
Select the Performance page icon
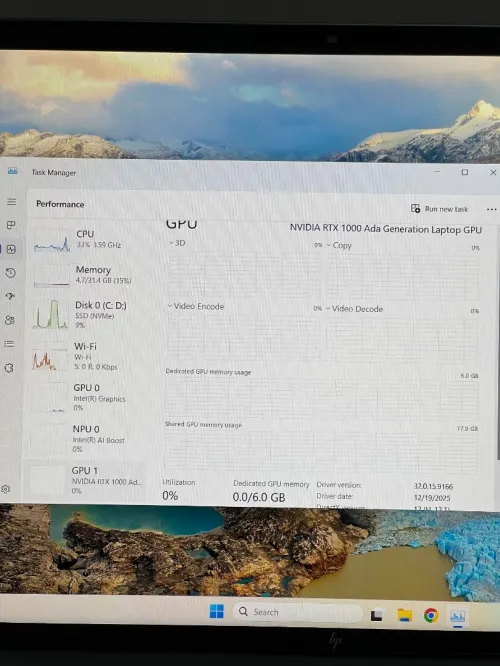[x=11, y=249]
